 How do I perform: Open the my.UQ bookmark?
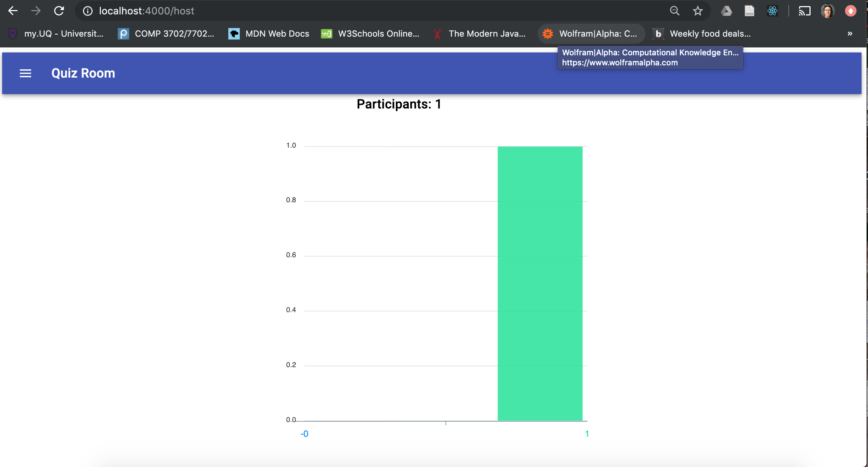56,33
